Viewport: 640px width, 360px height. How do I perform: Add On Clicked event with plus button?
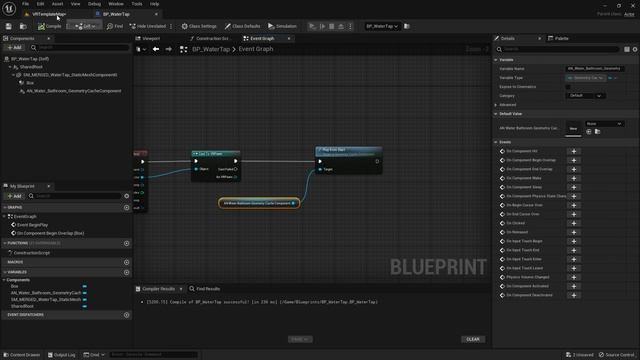coord(573,223)
